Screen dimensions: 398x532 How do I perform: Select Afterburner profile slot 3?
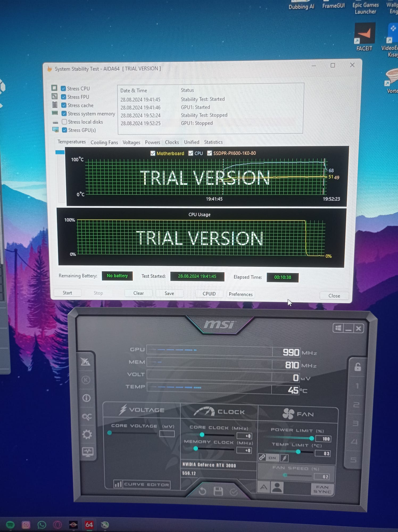coord(355,423)
